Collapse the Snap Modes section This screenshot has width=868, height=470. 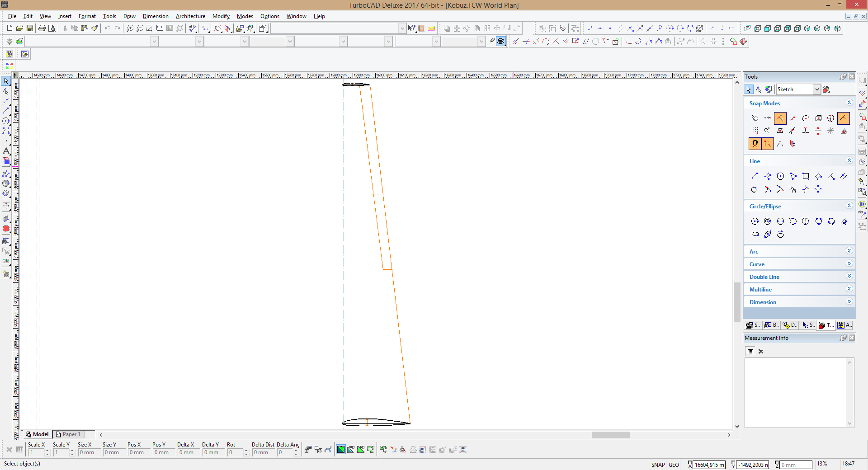pos(849,103)
